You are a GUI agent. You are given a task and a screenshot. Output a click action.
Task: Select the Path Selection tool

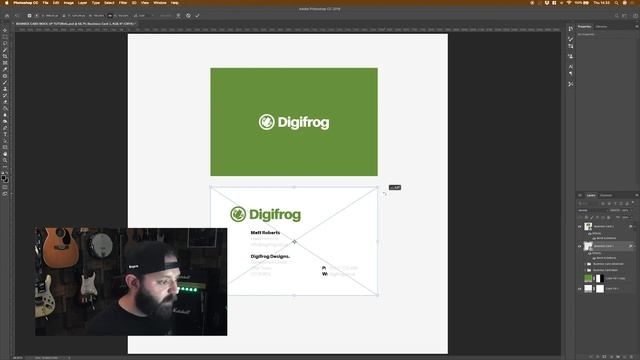tap(5, 141)
